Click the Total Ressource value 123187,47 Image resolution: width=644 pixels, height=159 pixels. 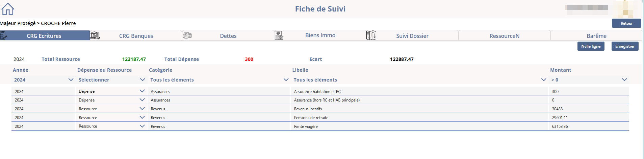point(134,59)
